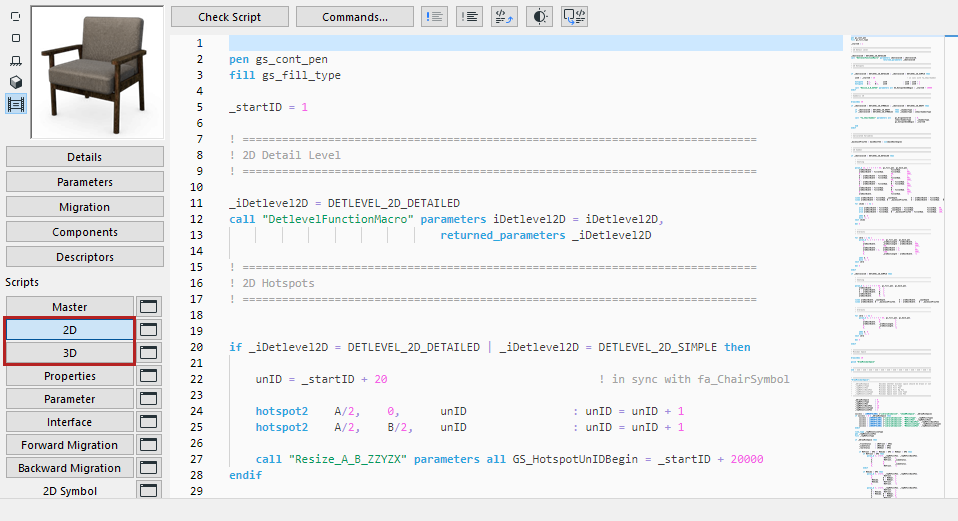Select the filmstrip preview picture icon
958x521 pixels.
(16, 103)
